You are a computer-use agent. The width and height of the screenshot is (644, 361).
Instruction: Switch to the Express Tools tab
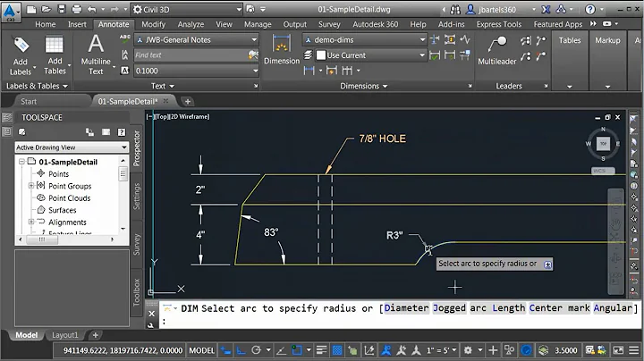click(498, 24)
